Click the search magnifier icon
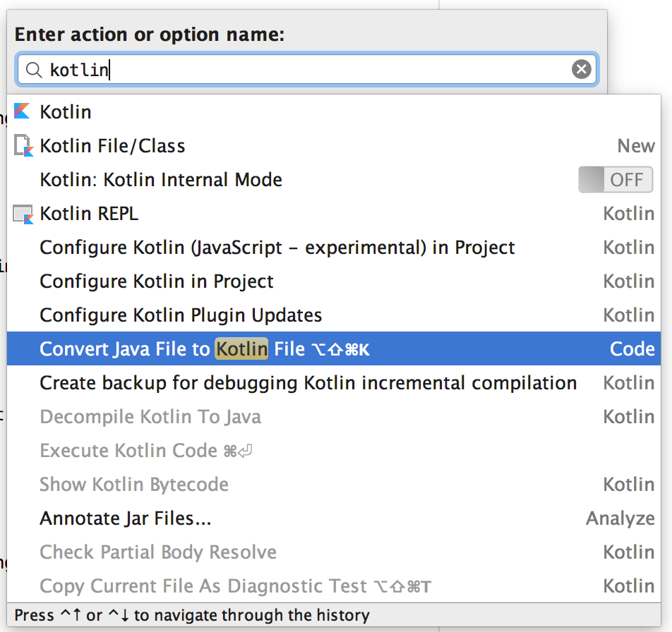672x632 pixels. click(34, 70)
